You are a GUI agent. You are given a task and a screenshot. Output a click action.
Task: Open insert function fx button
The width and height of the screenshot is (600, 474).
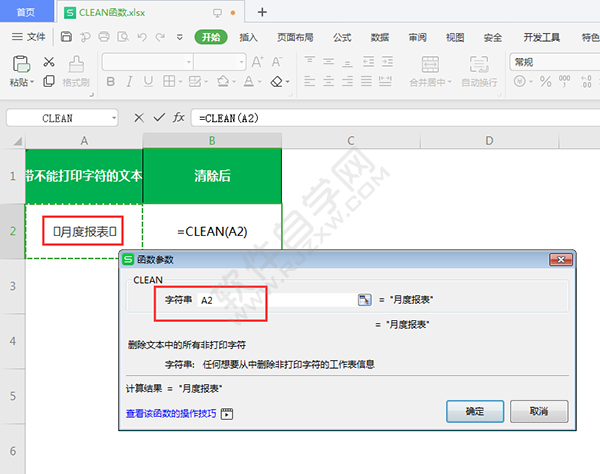[x=179, y=117]
